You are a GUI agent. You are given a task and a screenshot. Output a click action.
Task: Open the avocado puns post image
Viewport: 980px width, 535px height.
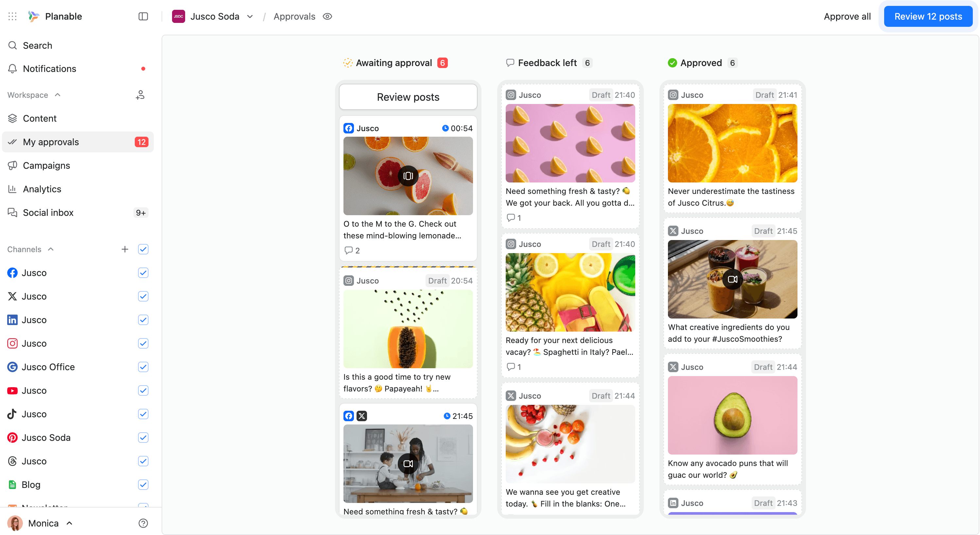(732, 416)
